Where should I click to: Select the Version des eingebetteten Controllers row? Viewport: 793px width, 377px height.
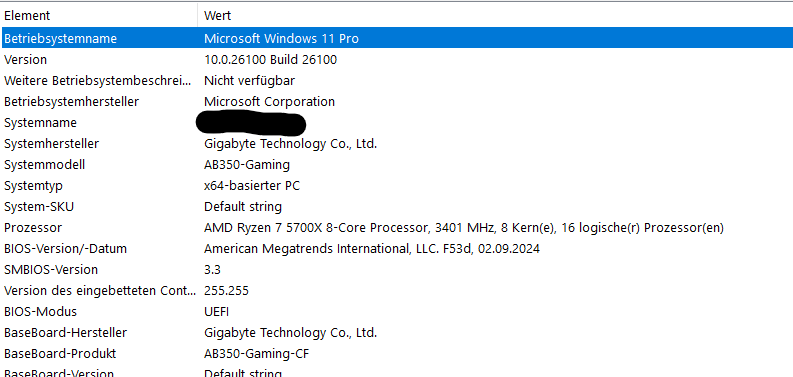click(396, 290)
